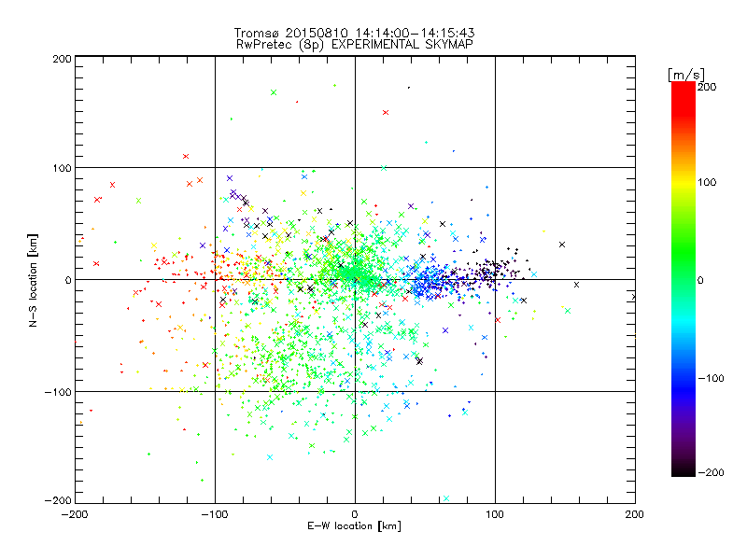Click the colorbar tick label '-200'
The height and width of the screenshot is (560, 747).
point(711,472)
